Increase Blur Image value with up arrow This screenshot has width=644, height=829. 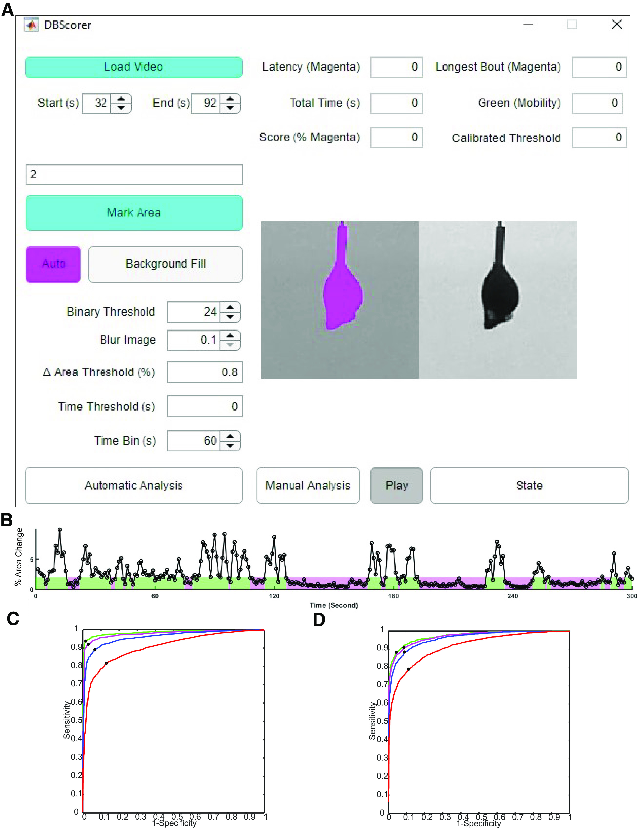point(230,336)
